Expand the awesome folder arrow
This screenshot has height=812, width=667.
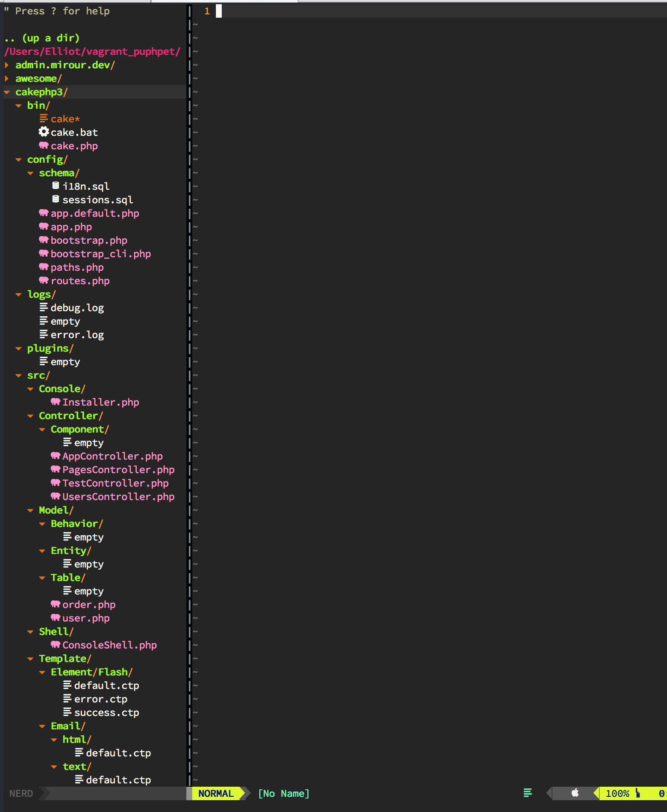coord(7,78)
